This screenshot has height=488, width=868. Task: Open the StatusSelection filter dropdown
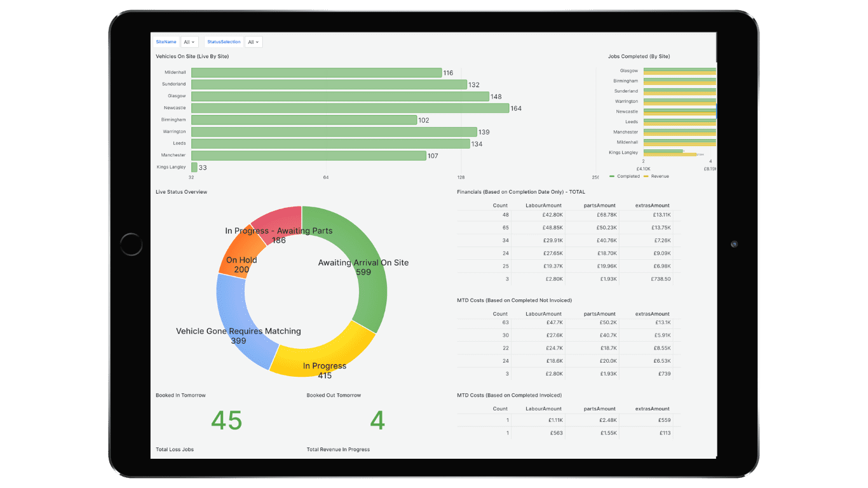[253, 42]
